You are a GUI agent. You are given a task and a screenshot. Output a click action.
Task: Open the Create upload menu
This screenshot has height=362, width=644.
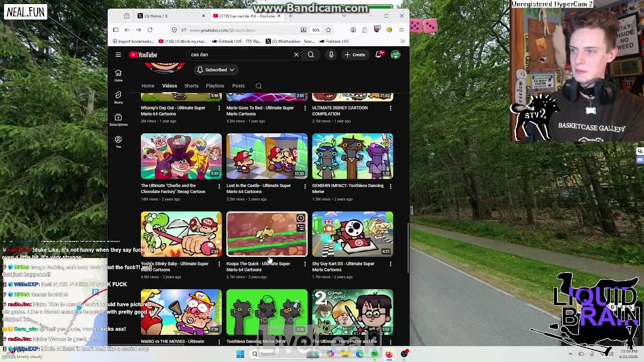[355, 55]
